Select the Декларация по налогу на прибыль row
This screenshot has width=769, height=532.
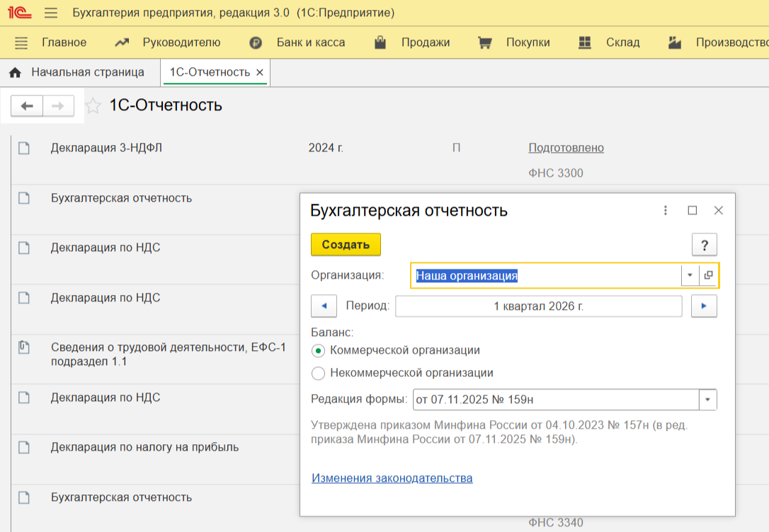tap(156, 460)
